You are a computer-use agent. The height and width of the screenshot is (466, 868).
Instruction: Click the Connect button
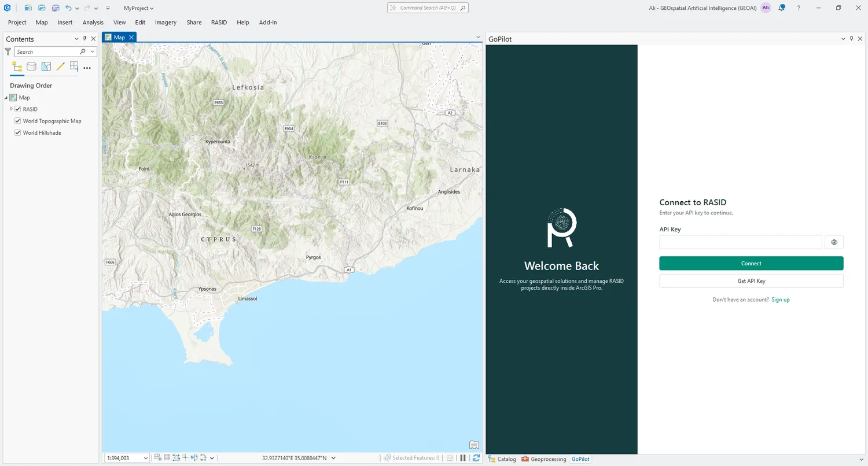click(751, 263)
